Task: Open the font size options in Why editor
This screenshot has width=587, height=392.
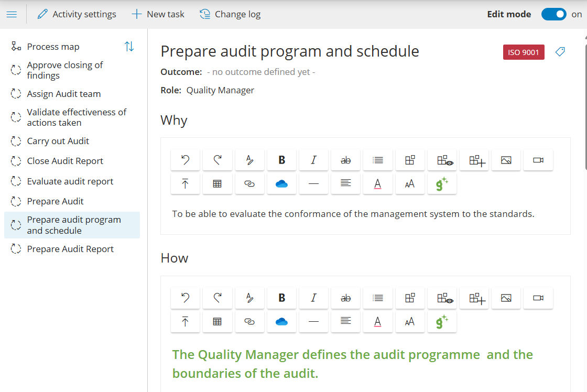Action: coord(409,184)
